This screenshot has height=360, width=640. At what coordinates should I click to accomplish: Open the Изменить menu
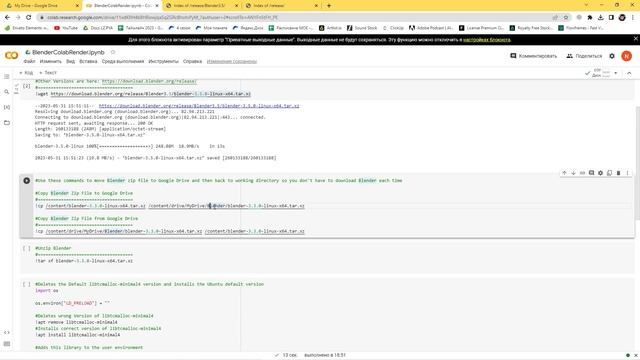tap(51, 61)
